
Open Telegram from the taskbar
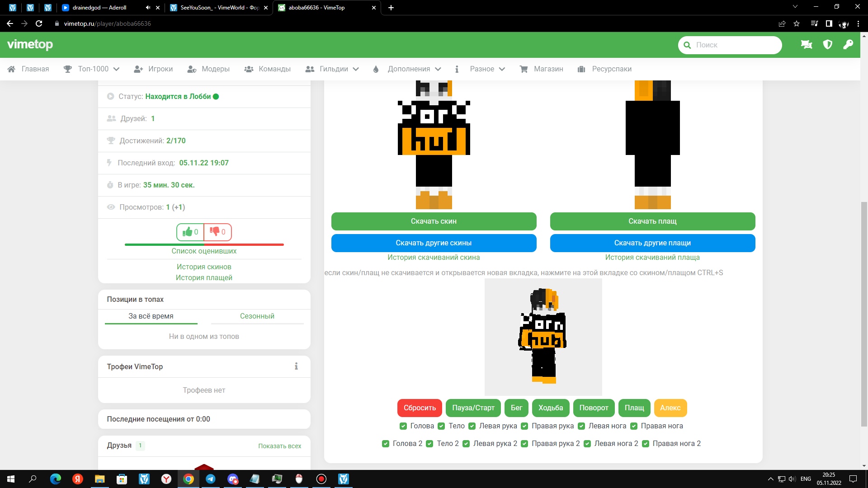211,479
